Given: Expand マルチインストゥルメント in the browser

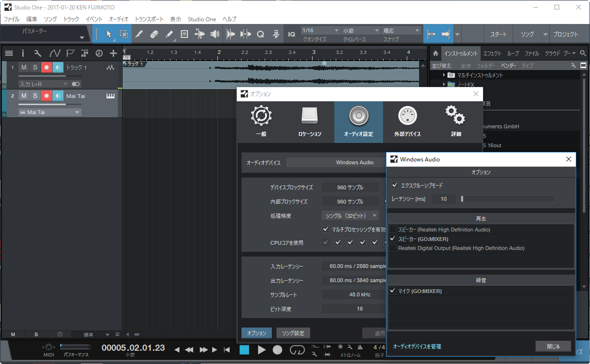Looking at the screenshot, I should [444, 75].
